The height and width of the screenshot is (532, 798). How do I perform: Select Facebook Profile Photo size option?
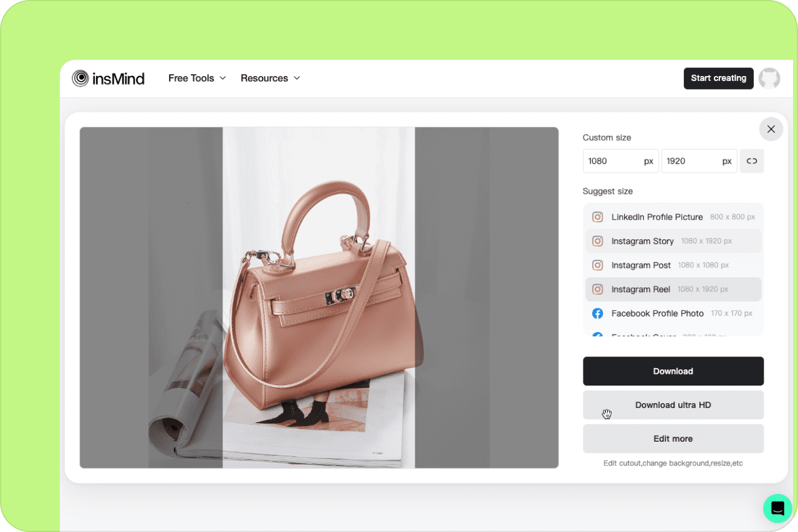673,313
